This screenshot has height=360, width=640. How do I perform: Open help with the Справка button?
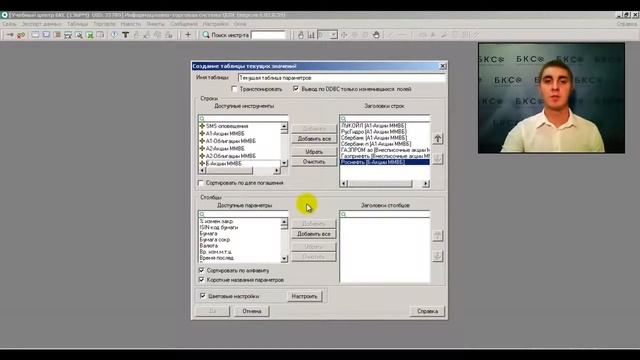[427, 311]
